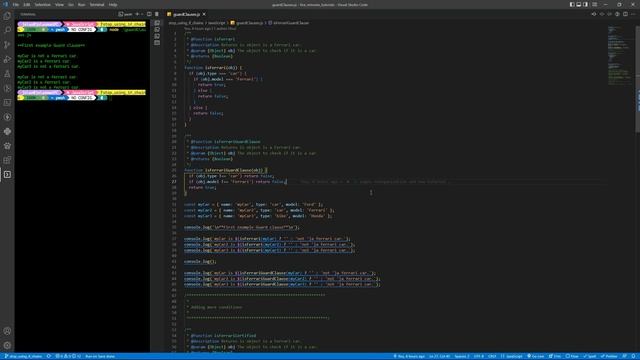This screenshot has width=640, height=360.
Task: Open the Selection menu
Action: pos(42,4)
